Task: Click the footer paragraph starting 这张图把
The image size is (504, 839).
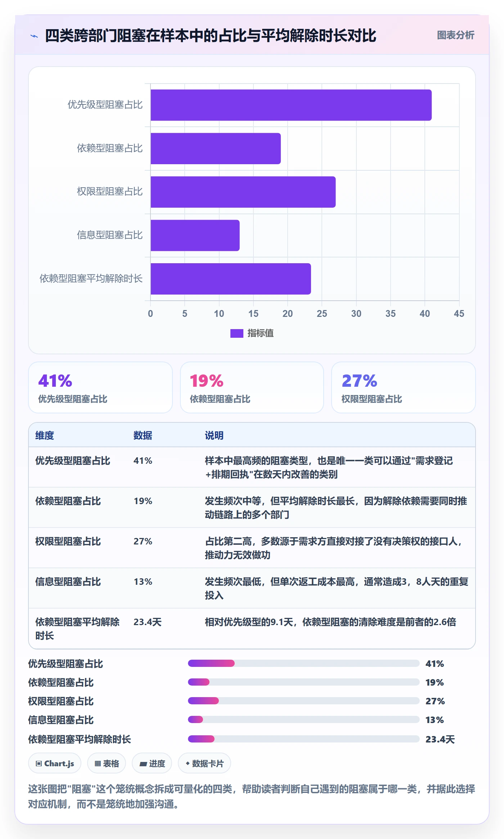Action: coord(252,796)
